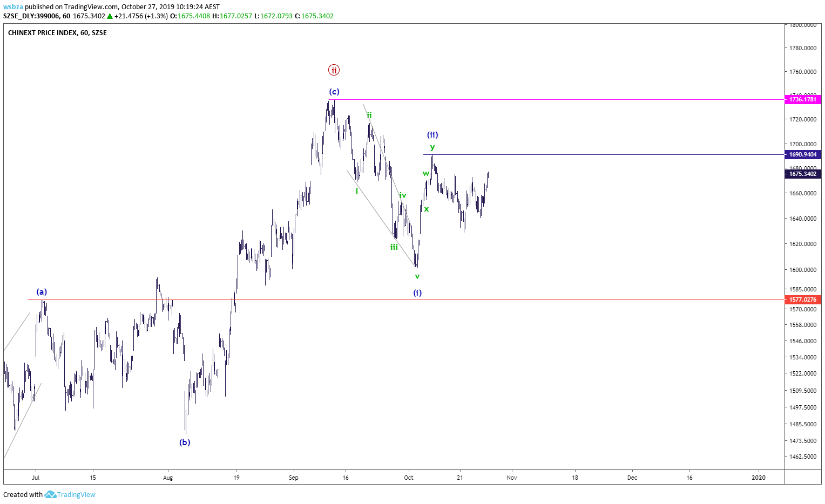Screen dimensions: 825x504
Task: Click the SZSE_DLY:399006 symbol text
Action: pos(32,16)
